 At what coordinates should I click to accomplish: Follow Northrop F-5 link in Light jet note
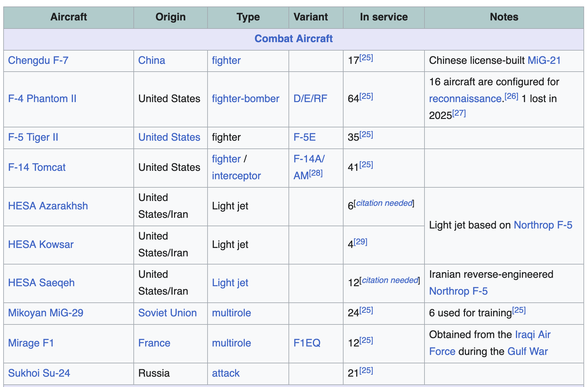543,225
